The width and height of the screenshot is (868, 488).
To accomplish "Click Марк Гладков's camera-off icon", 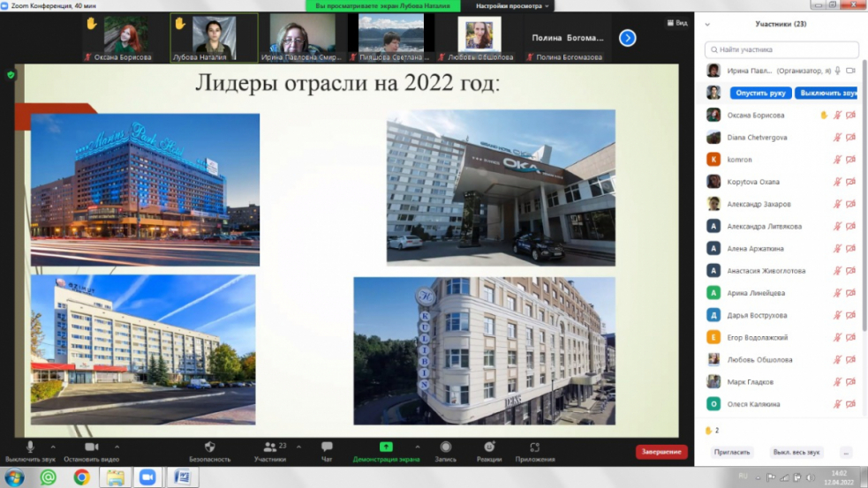I will 851,382.
